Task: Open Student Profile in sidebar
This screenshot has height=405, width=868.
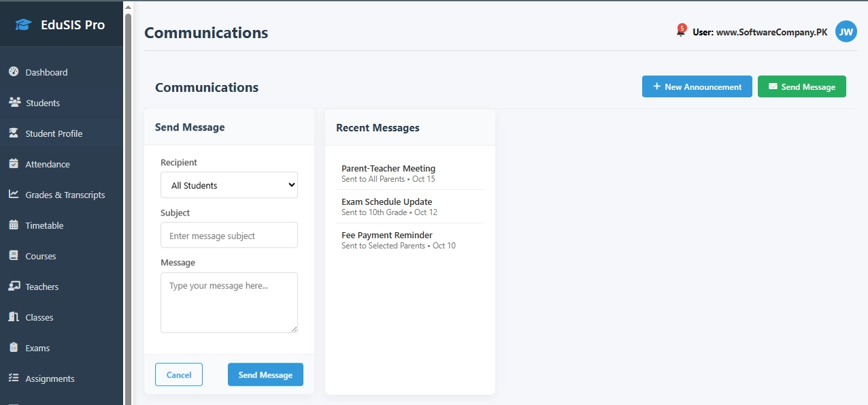Action: (x=54, y=133)
